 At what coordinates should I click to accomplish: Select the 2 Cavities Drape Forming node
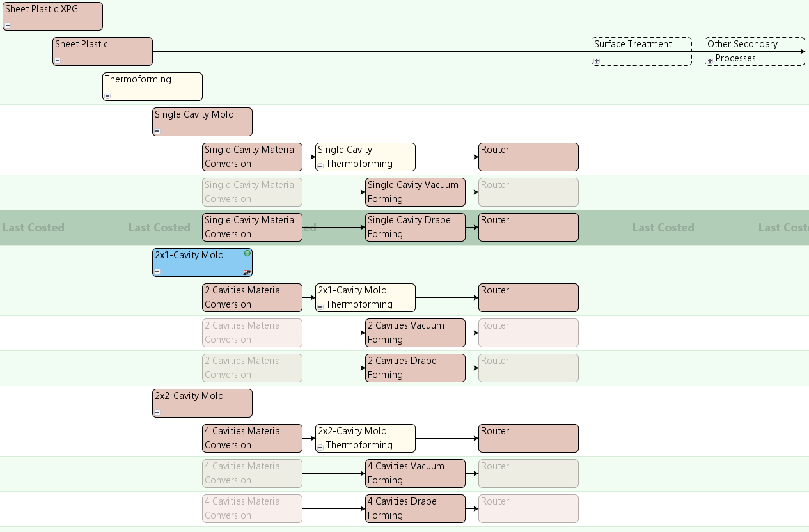[415, 368]
